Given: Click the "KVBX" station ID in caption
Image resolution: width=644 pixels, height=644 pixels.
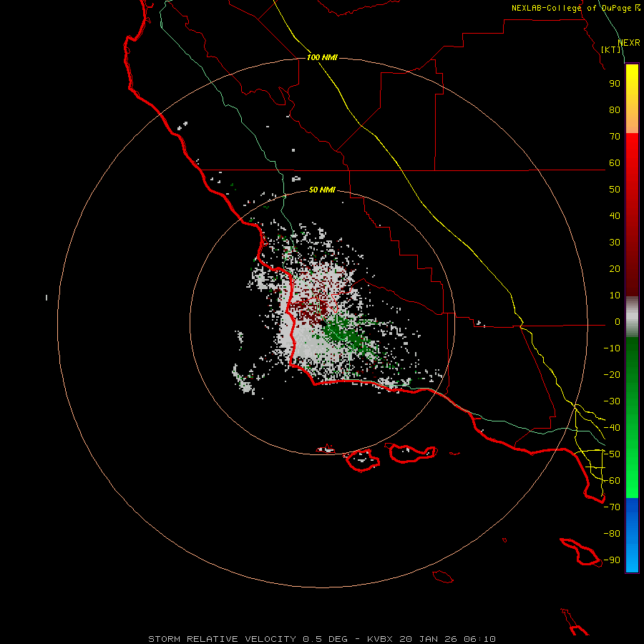Looking at the screenshot, I should [x=379, y=639].
